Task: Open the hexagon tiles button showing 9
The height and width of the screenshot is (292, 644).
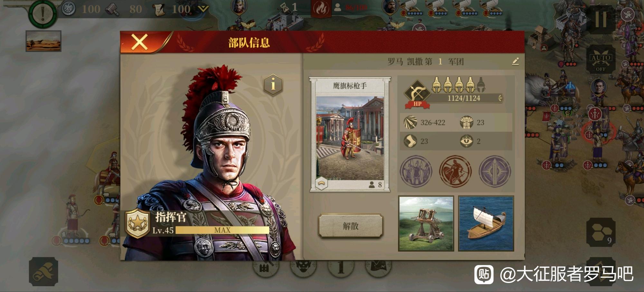Action: pyautogui.click(x=601, y=232)
